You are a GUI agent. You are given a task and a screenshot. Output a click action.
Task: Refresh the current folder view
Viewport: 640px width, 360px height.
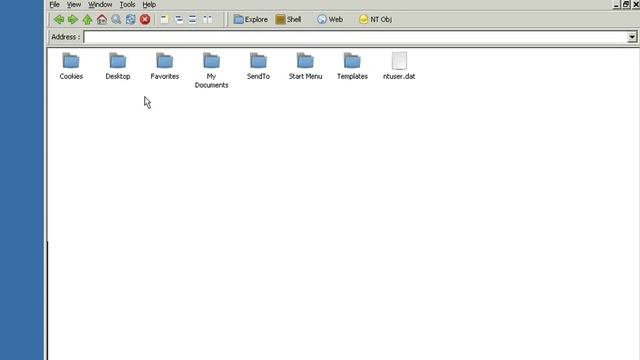click(131, 19)
